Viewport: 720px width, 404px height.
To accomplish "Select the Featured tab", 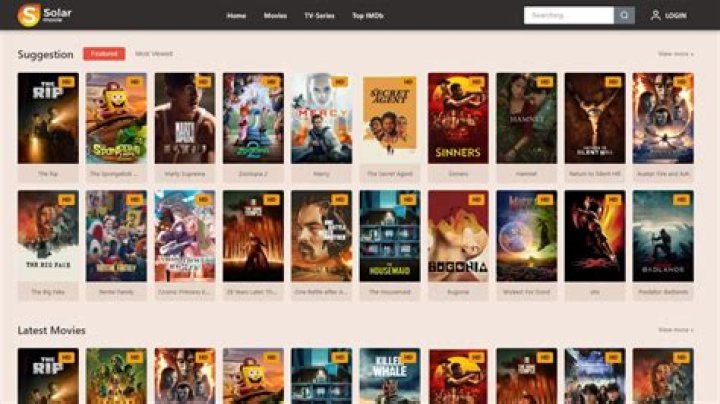I will [104, 54].
